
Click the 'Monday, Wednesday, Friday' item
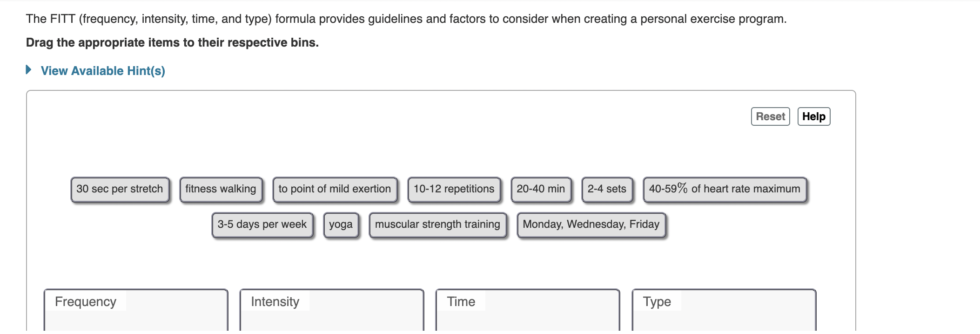coord(591,225)
